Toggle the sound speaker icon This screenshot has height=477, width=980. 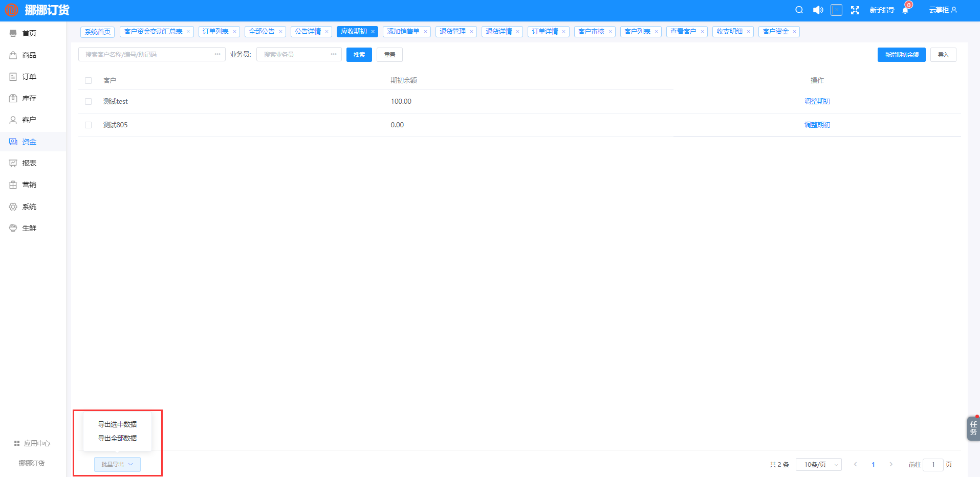(818, 10)
